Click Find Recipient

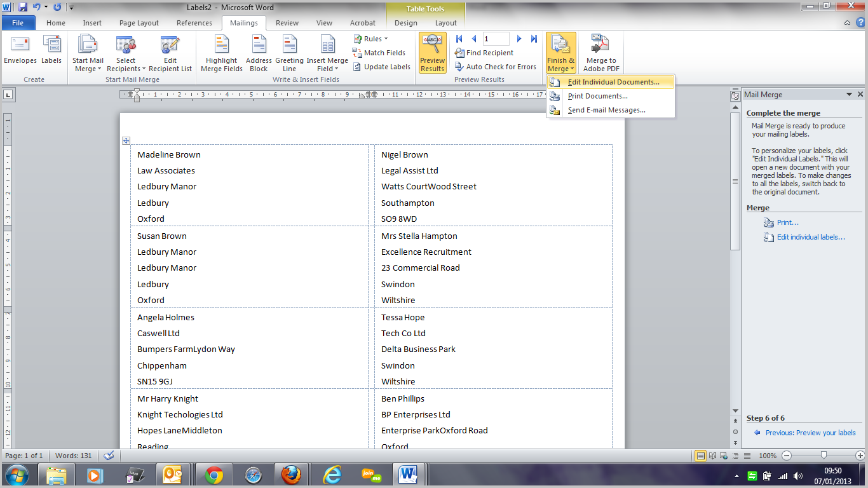[x=484, y=53]
